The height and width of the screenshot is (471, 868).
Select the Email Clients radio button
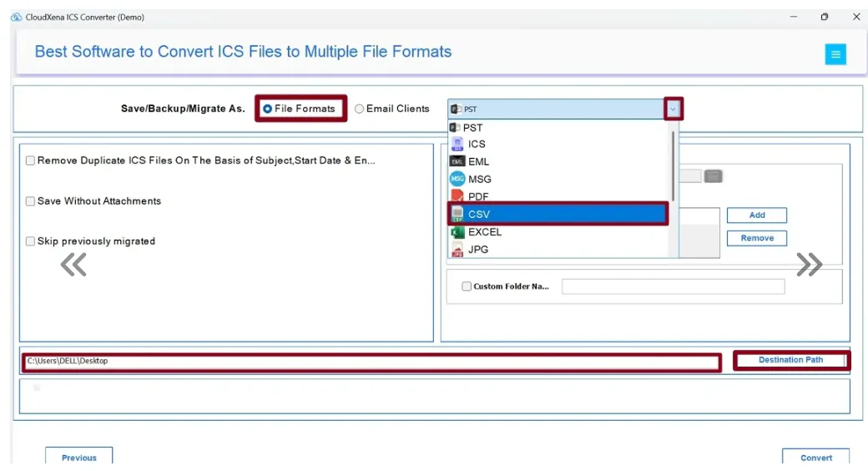(x=359, y=109)
